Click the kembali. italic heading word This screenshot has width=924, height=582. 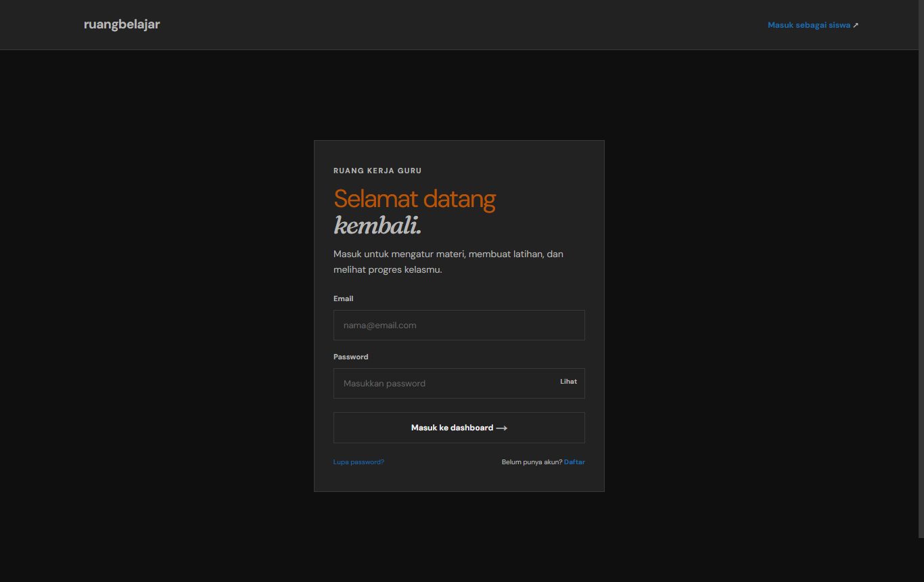(377, 225)
